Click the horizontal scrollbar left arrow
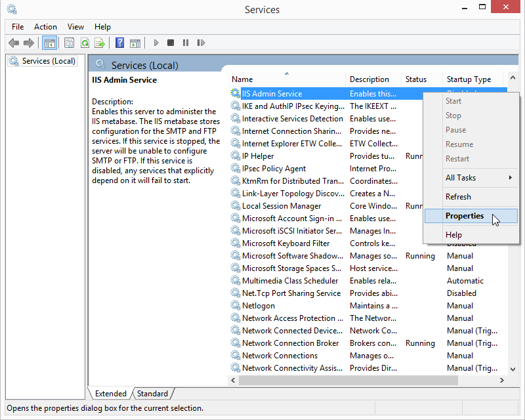 (x=233, y=380)
